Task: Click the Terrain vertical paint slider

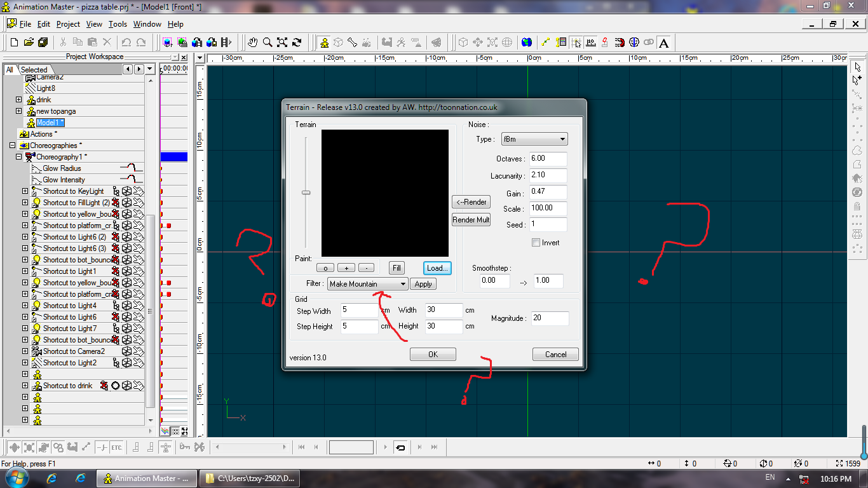Action: coord(306,193)
